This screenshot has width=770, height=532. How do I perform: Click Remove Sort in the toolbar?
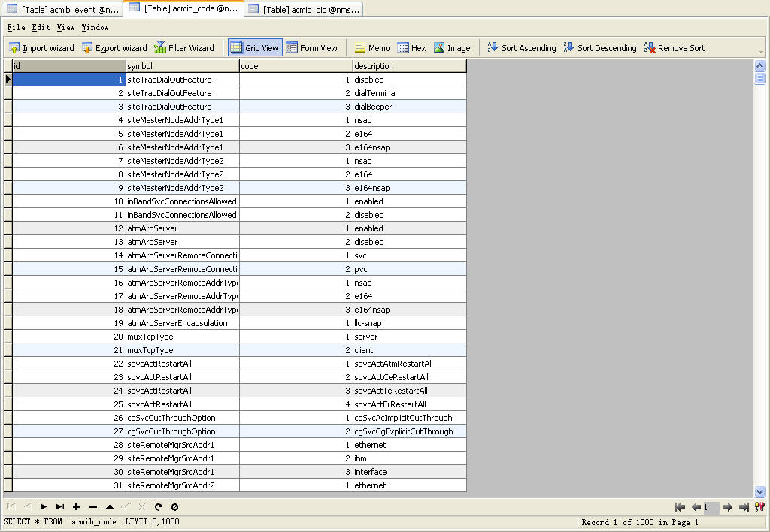tap(675, 48)
